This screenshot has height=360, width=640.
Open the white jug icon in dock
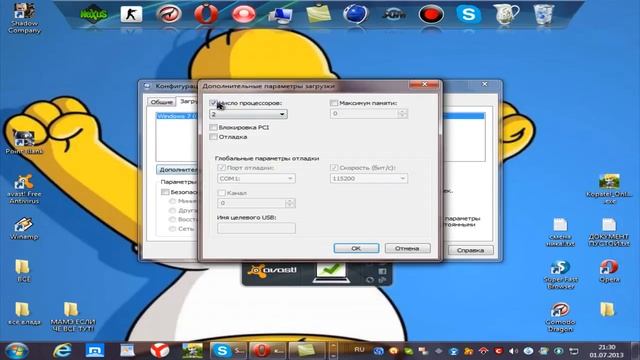coord(506,14)
